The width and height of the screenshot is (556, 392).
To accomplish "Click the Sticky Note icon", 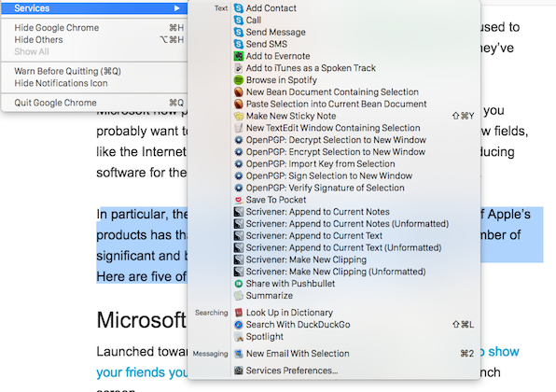I will tap(239, 116).
